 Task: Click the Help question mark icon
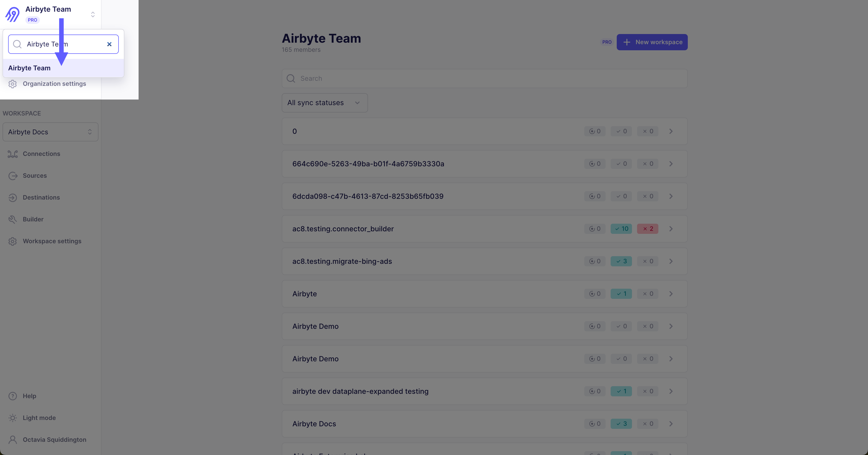click(12, 396)
